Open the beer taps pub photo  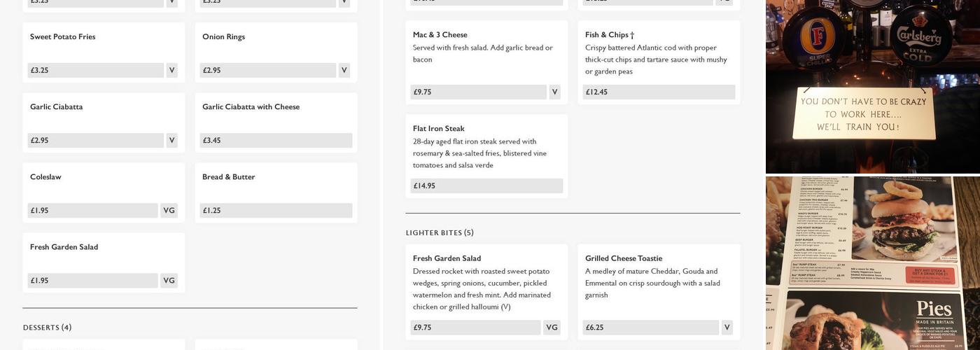click(873, 87)
